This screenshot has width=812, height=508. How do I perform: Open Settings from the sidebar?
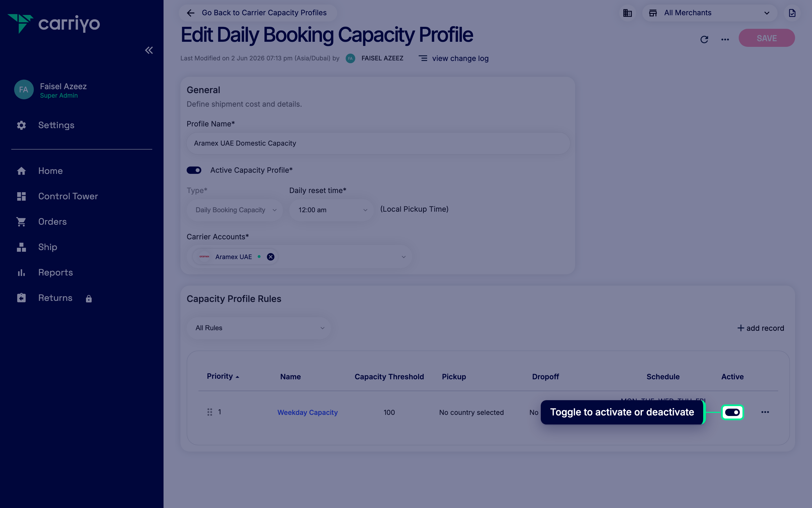(56, 125)
